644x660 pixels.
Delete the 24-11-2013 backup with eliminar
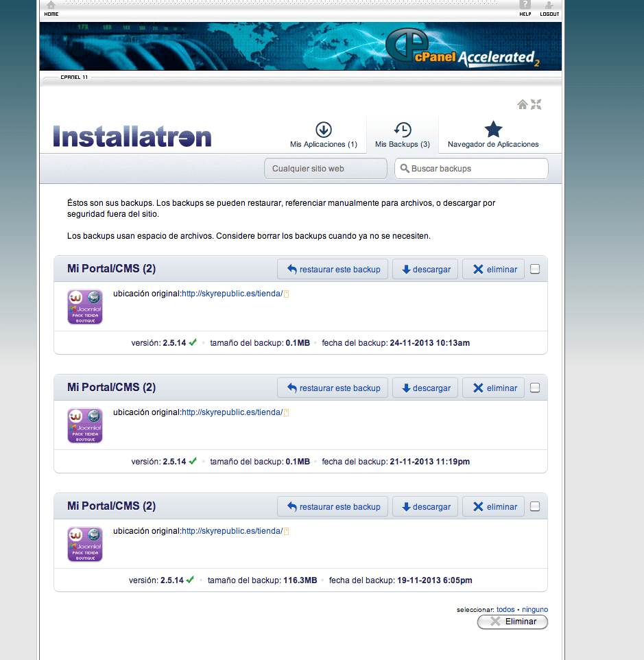[493, 270]
